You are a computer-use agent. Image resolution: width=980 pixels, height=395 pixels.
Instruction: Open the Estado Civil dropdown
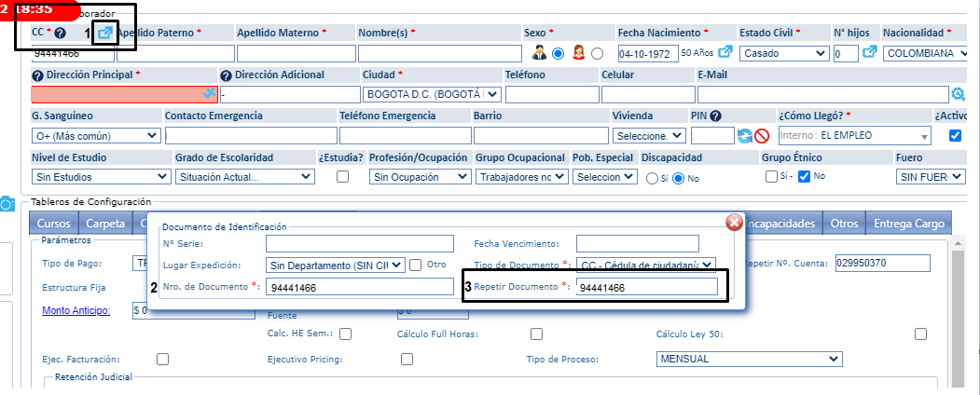pyautogui.click(x=782, y=53)
